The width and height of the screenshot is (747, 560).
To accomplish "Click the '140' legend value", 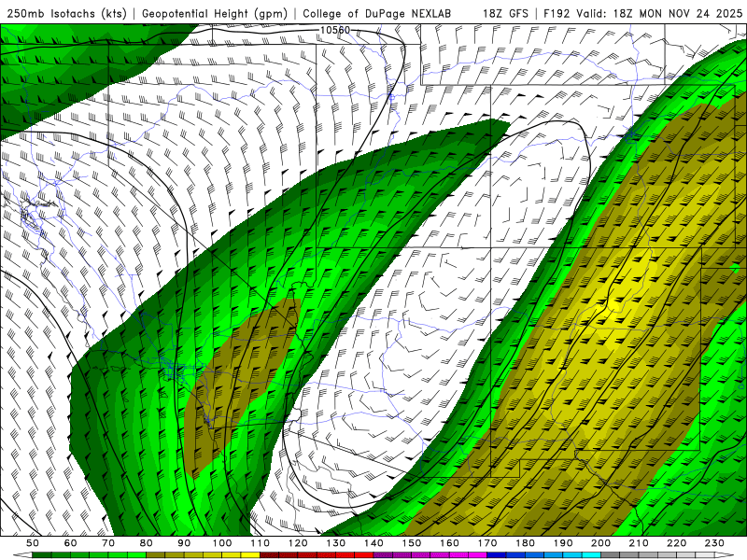I will 373,543.
